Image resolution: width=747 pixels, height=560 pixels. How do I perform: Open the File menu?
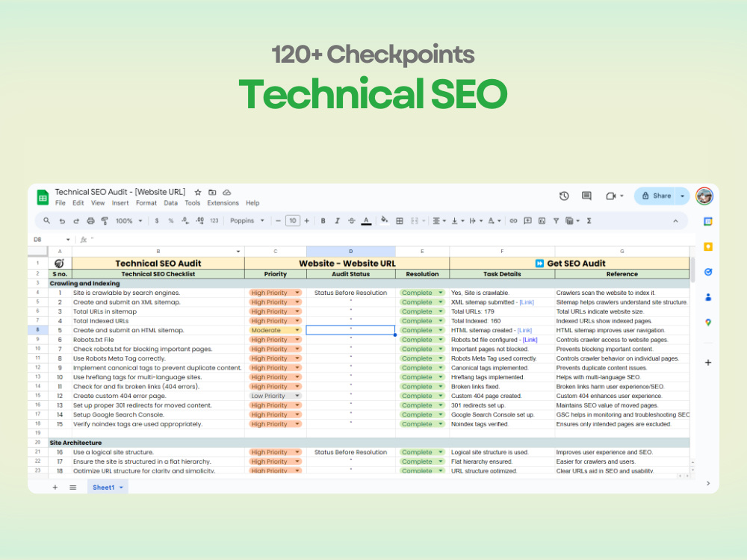[60, 203]
